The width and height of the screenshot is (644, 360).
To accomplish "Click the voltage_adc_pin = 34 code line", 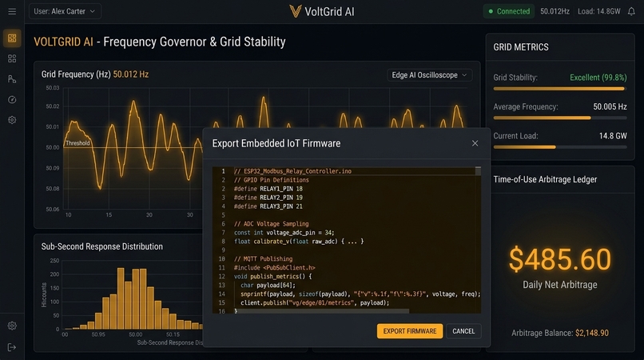I will click(284, 233).
